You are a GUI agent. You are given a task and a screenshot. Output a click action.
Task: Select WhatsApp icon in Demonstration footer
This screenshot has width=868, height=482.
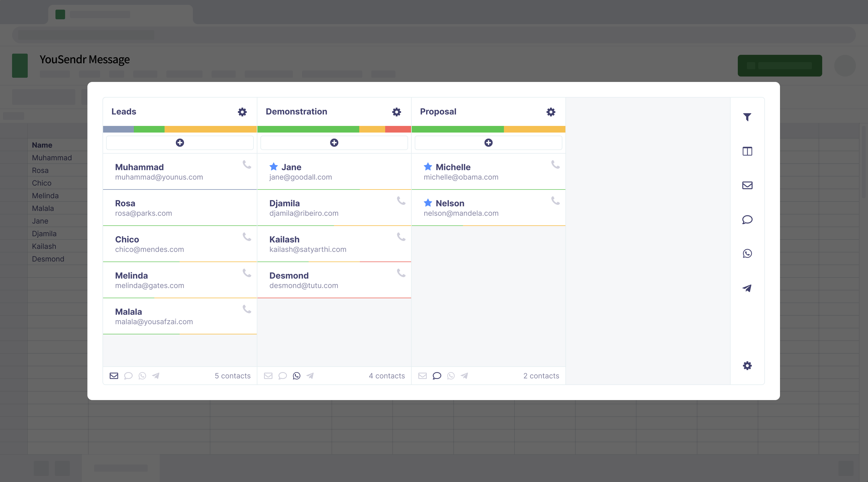297,376
